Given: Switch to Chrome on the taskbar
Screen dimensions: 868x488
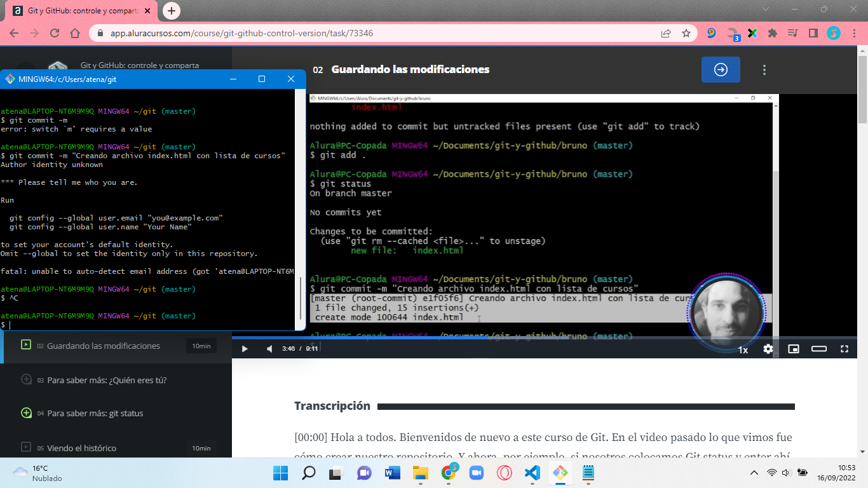Looking at the screenshot, I should click(449, 473).
